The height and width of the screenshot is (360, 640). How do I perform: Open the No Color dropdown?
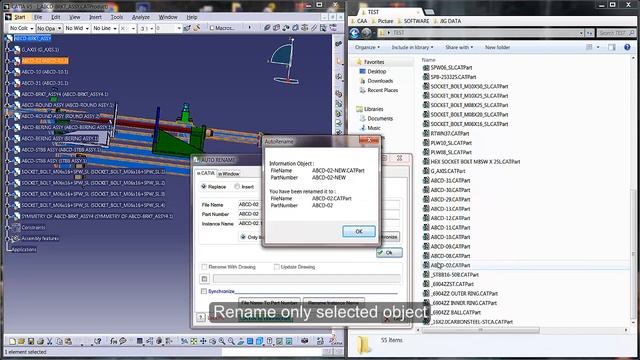click(x=21, y=28)
